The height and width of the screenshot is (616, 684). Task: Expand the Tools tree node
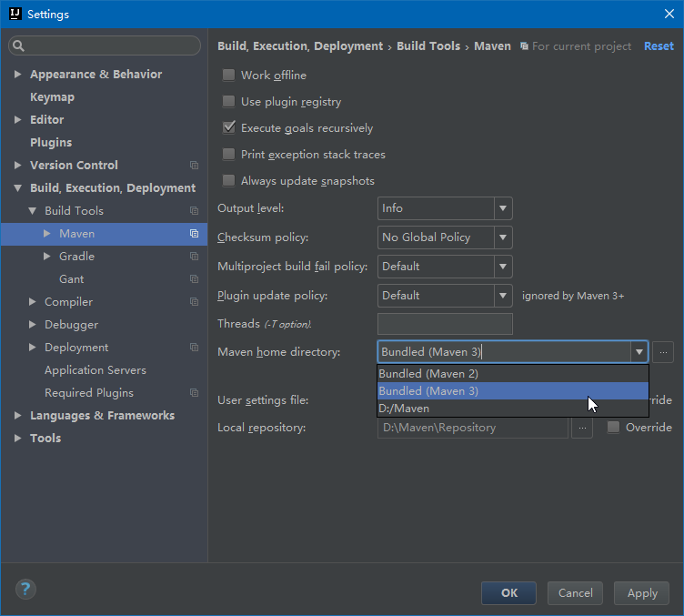[x=17, y=438]
